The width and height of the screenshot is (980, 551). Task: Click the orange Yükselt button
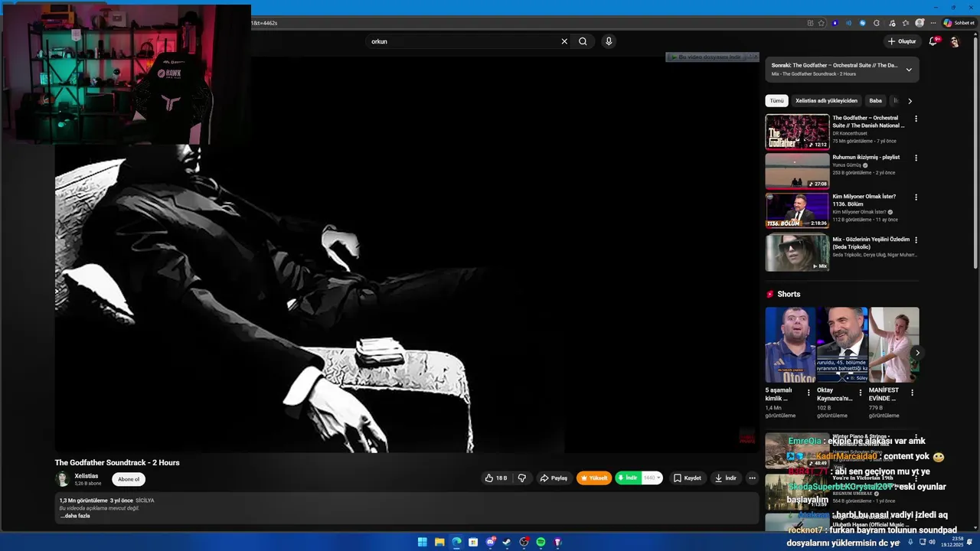(x=594, y=478)
